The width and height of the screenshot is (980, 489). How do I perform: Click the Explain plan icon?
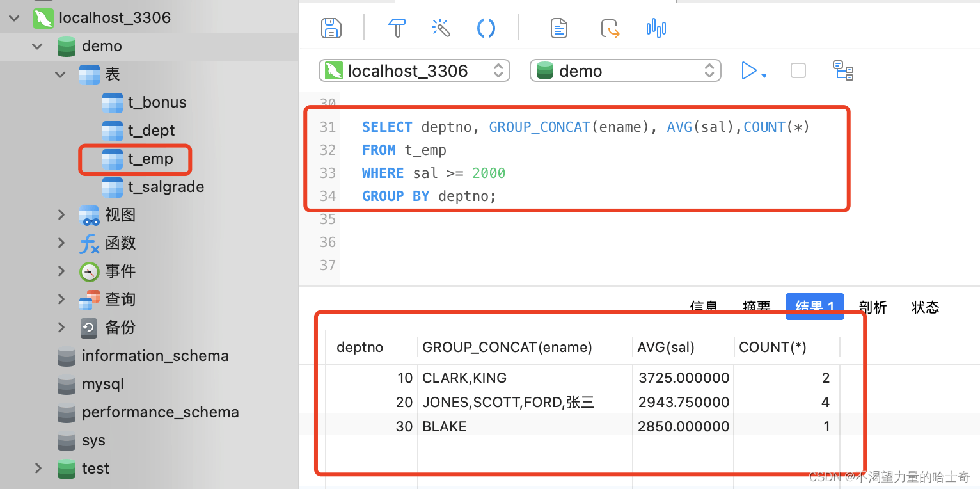point(843,70)
